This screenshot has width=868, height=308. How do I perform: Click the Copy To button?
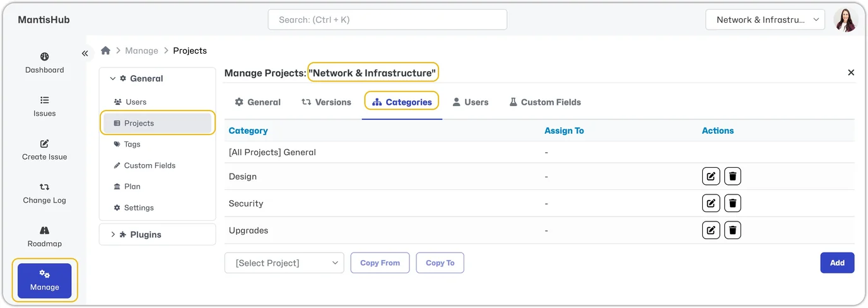tap(440, 263)
